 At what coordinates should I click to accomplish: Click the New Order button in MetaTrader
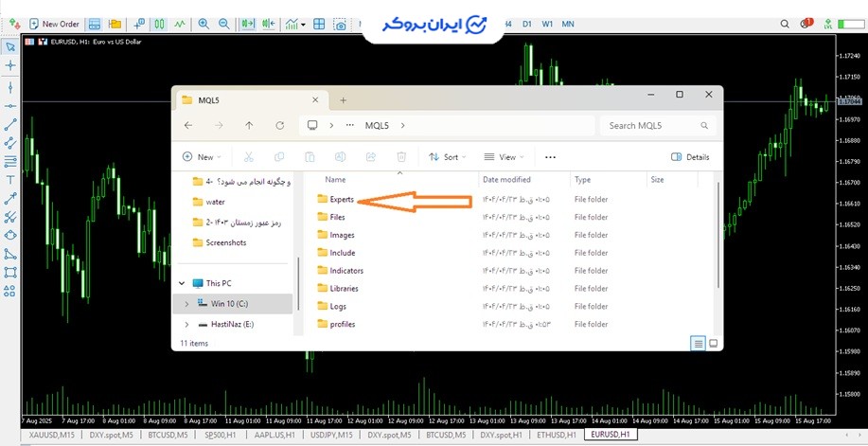tap(54, 24)
